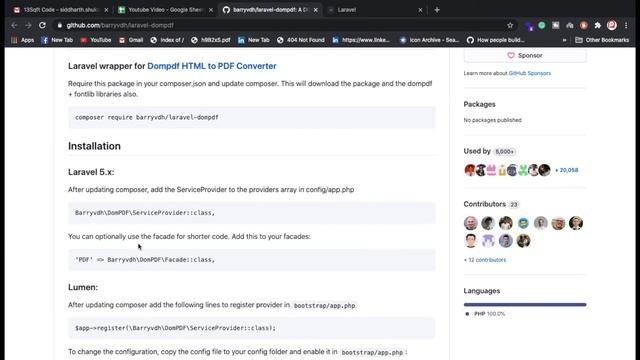640x360 pixels.
Task: Open 'How people build...' GitHub bookmark
Action: pos(496,40)
